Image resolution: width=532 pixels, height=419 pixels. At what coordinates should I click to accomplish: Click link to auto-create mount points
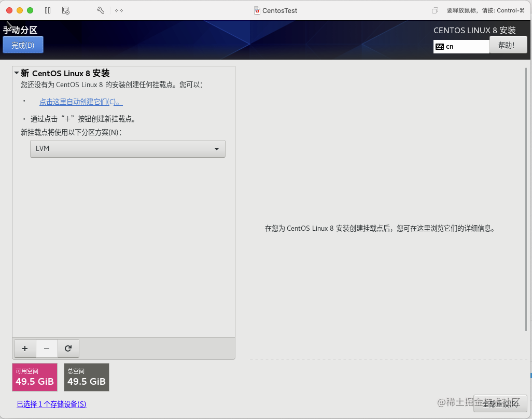(81, 102)
